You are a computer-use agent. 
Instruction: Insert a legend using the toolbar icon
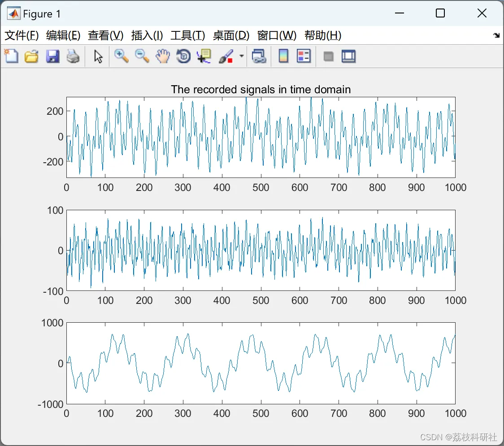point(304,56)
